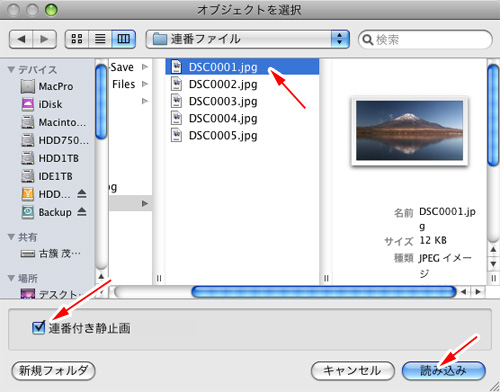Click the HDD1TB drive icon
Viewport: 500px width, 392px height.
[x=28, y=158]
